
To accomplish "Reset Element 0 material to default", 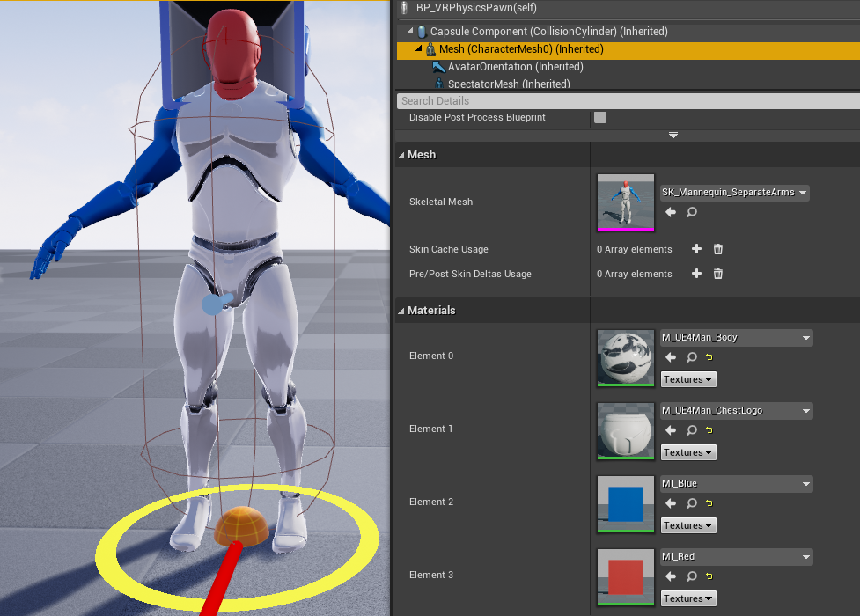I will tap(709, 357).
